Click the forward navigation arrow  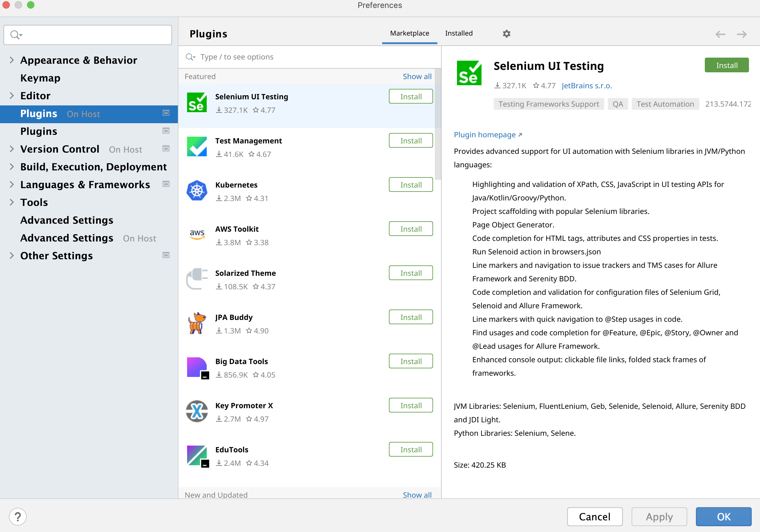[x=742, y=34]
